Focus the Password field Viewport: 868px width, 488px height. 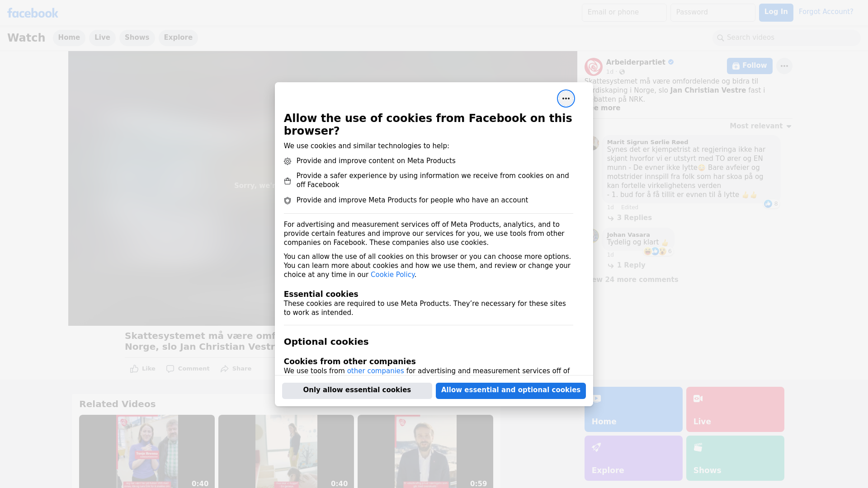point(712,13)
